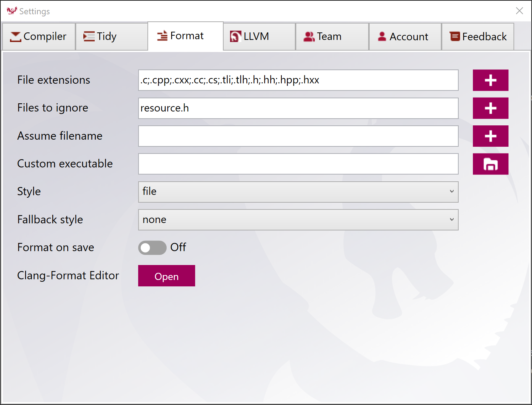This screenshot has height=405, width=532.
Task: Click the Settings window logo icon
Action: coord(12,11)
